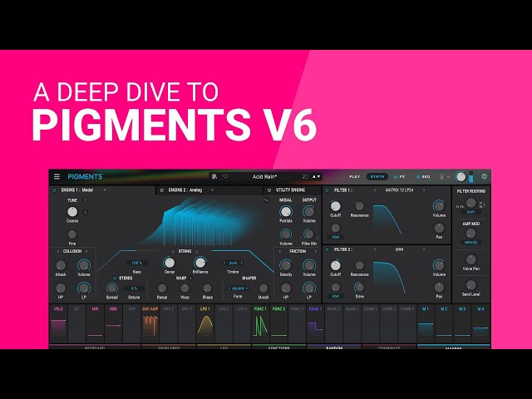Go to next exciter after Friction
This screenshot has width=532, height=399.
coord(316,251)
